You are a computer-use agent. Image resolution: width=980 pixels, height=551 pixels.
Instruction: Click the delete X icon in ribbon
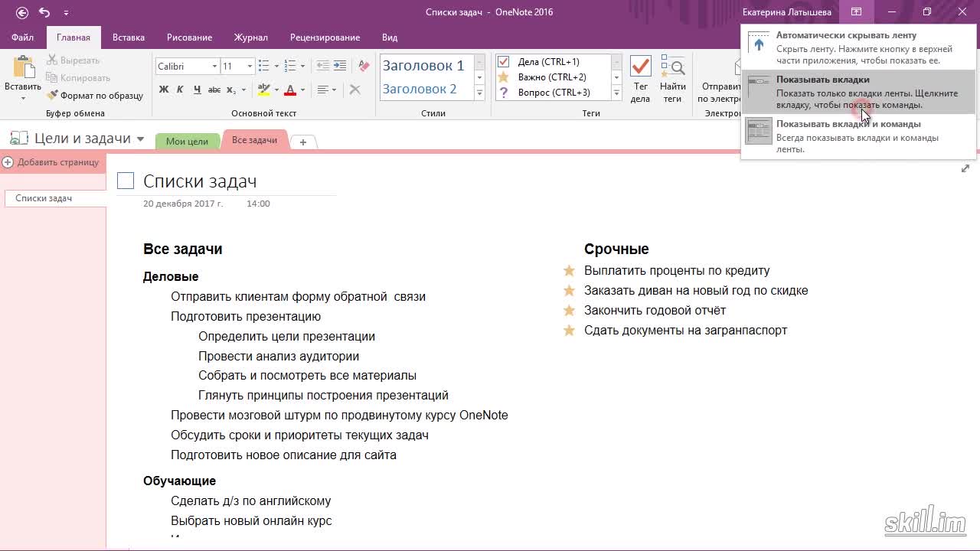(x=354, y=90)
